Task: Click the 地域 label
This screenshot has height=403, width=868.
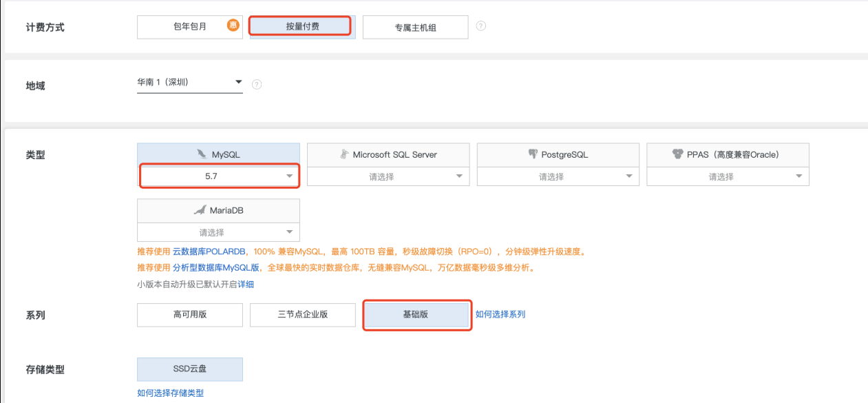Action: point(35,86)
